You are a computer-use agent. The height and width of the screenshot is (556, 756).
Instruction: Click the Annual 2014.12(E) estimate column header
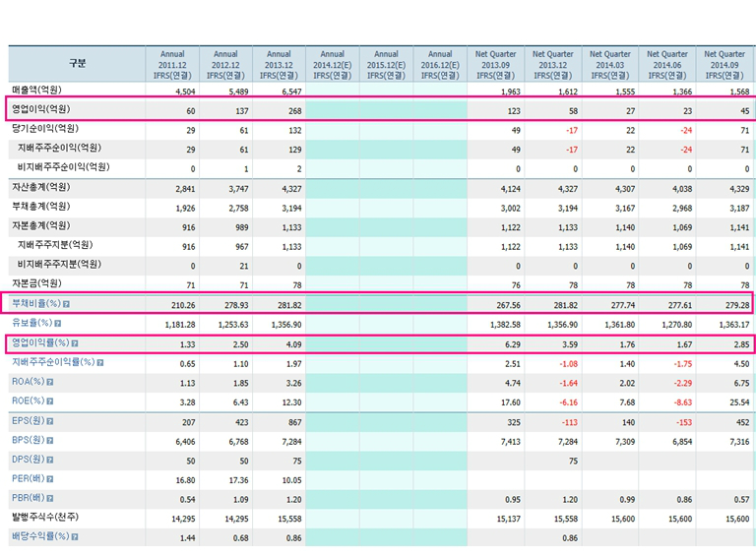click(333, 64)
